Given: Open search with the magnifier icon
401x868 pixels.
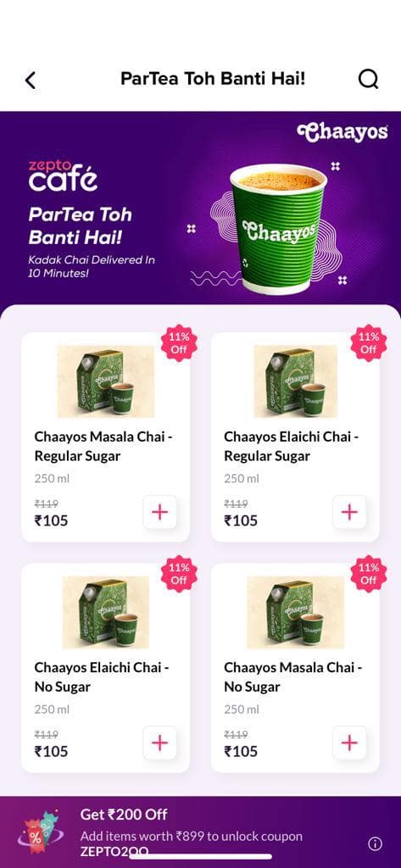Looking at the screenshot, I should pyautogui.click(x=368, y=79).
